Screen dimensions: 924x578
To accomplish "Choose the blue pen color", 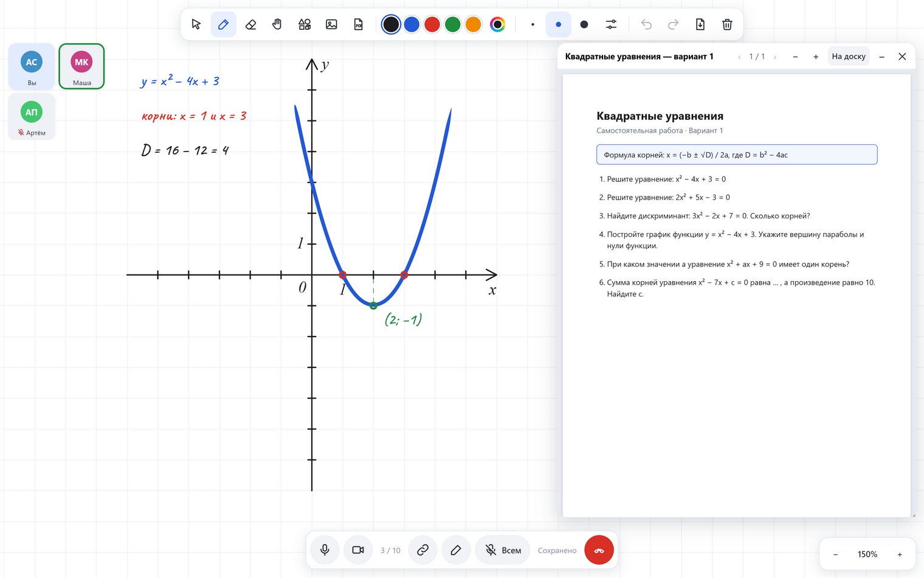I will (412, 24).
